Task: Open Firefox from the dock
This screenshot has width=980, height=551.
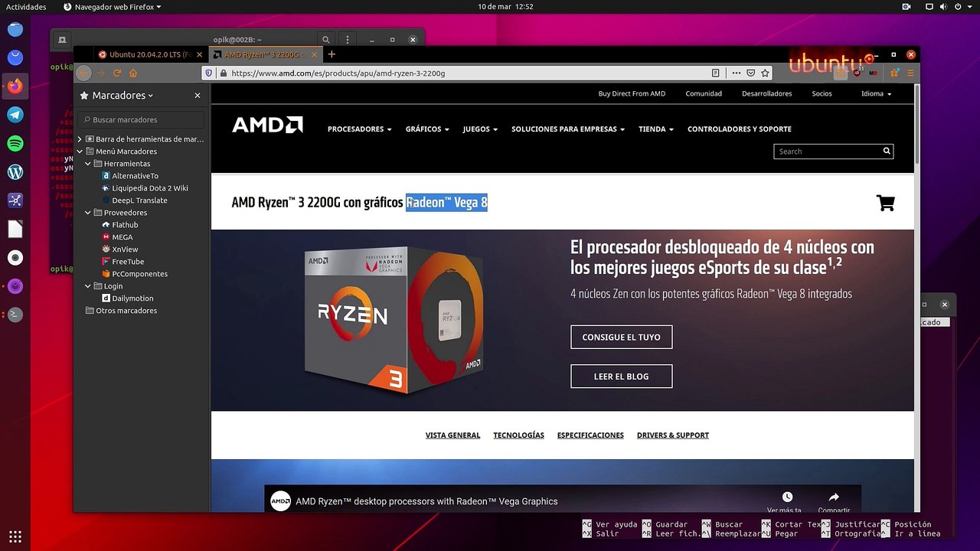Action: point(15,86)
